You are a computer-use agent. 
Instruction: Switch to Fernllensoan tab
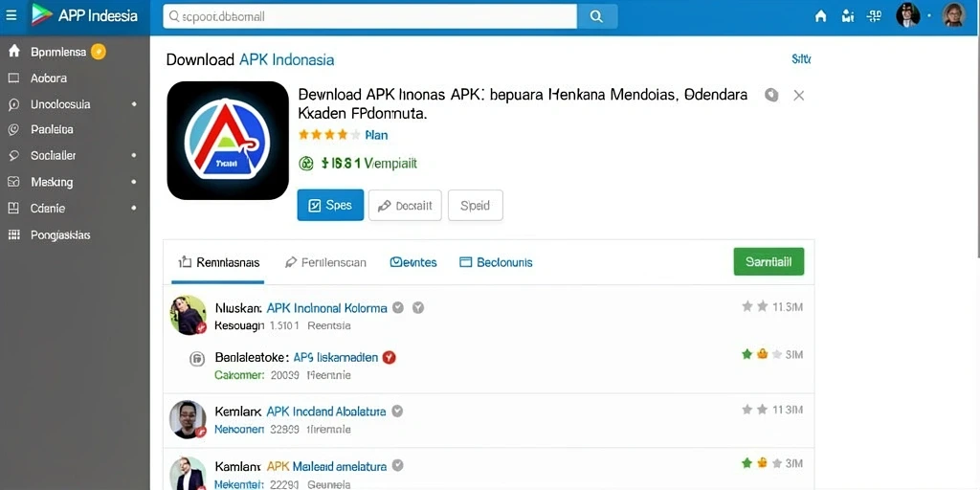tap(325, 262)
